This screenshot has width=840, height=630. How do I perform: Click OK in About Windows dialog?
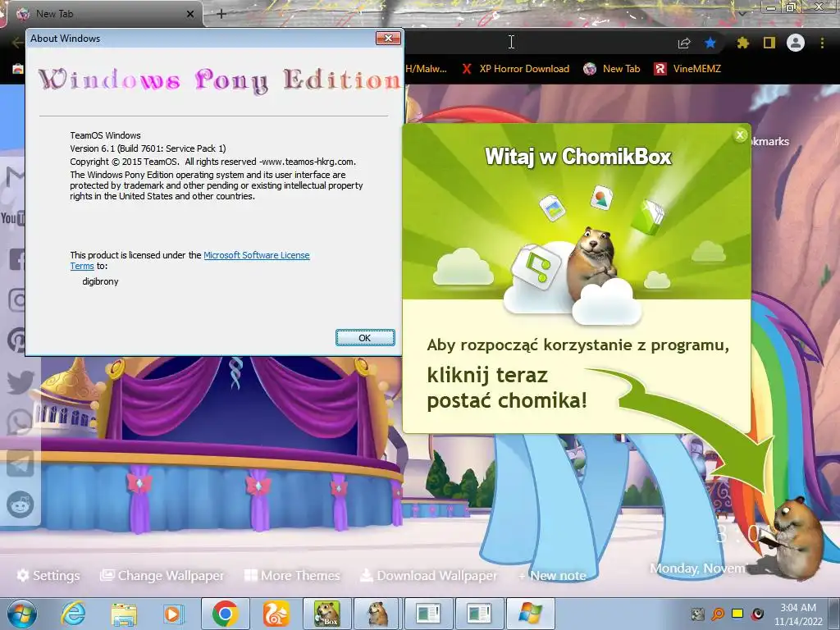[365, 337]
